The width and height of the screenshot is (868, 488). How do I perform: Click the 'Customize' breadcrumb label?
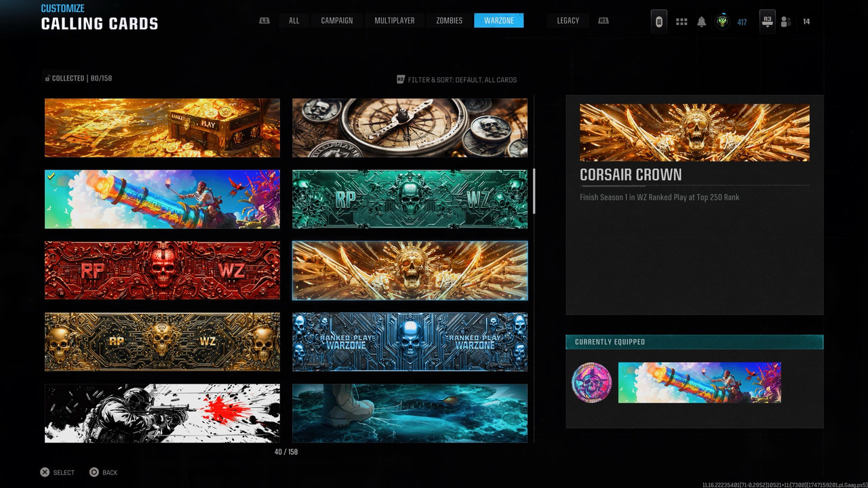[63, 8]
